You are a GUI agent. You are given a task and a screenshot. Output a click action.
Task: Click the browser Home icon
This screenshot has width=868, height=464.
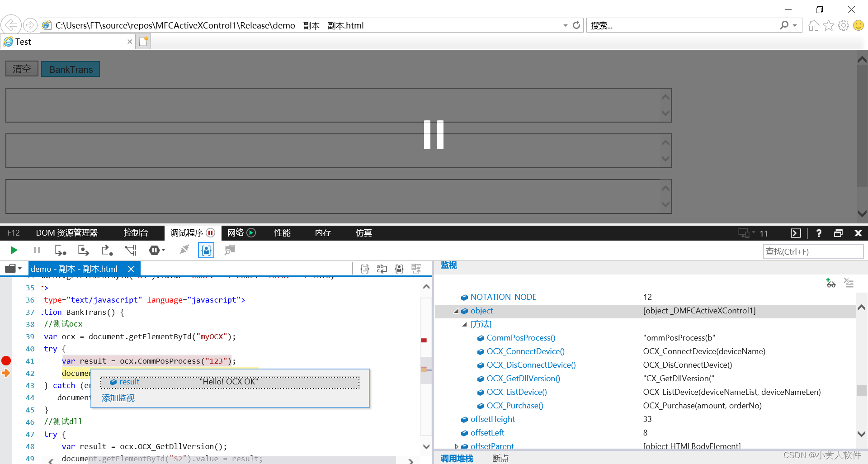tap(813, 25)
